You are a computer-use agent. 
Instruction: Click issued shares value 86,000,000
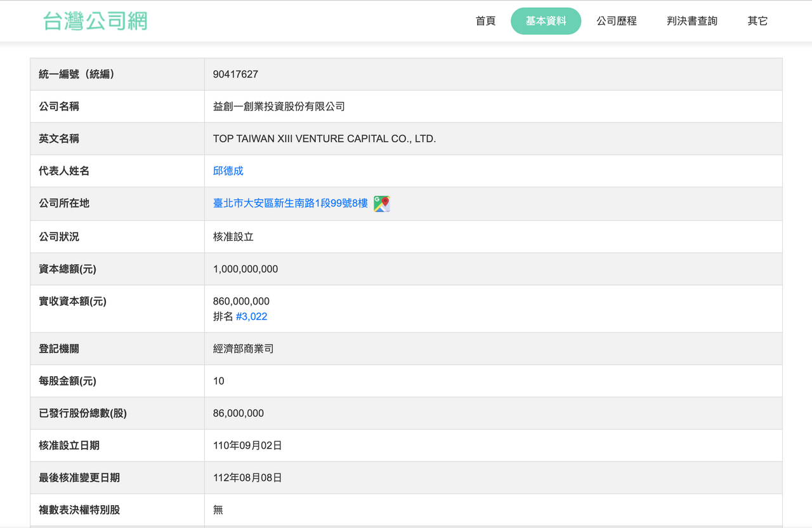(x=239, y=413)
